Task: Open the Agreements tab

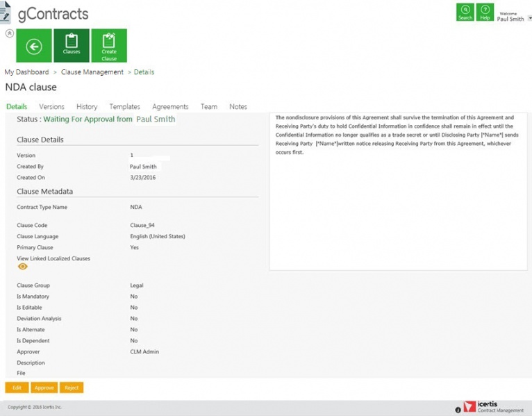Action: (x=170, y=106)
